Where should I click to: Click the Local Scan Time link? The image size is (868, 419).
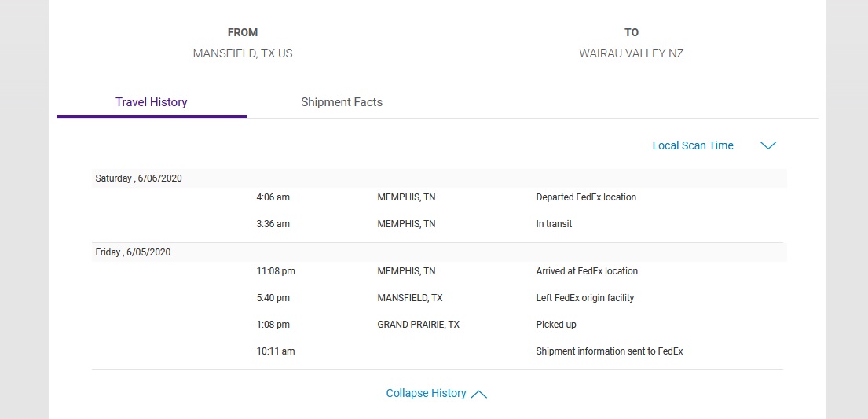coord(693,145)
